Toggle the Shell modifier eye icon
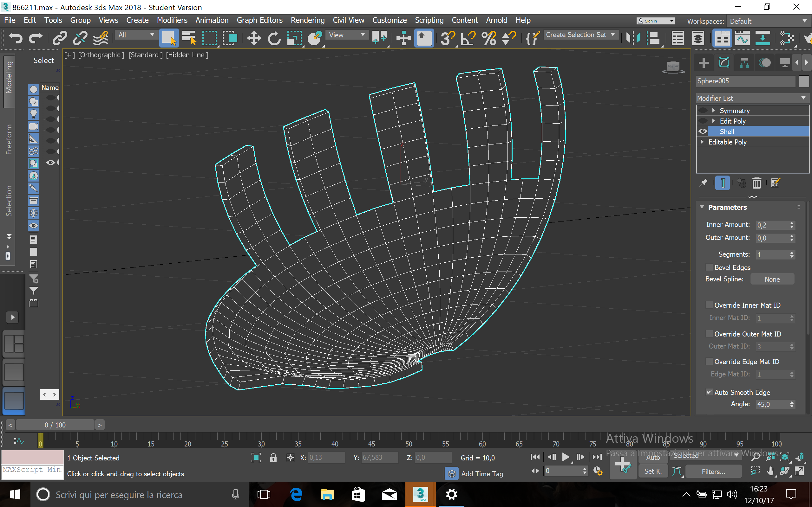This screenshot has height=507, width=812. coord(703,132)
